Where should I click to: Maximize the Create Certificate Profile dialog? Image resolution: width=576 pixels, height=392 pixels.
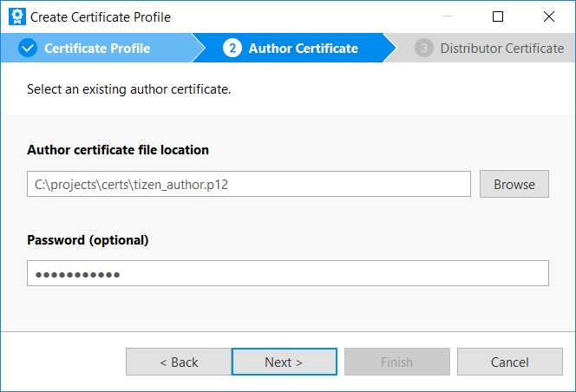[x=498, y=16]
